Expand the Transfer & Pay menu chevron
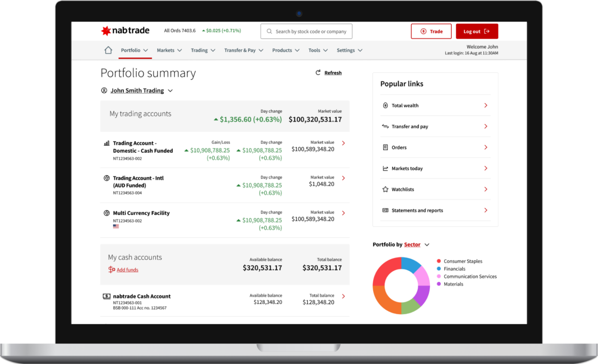598x364 pixels. pos(261,50)
